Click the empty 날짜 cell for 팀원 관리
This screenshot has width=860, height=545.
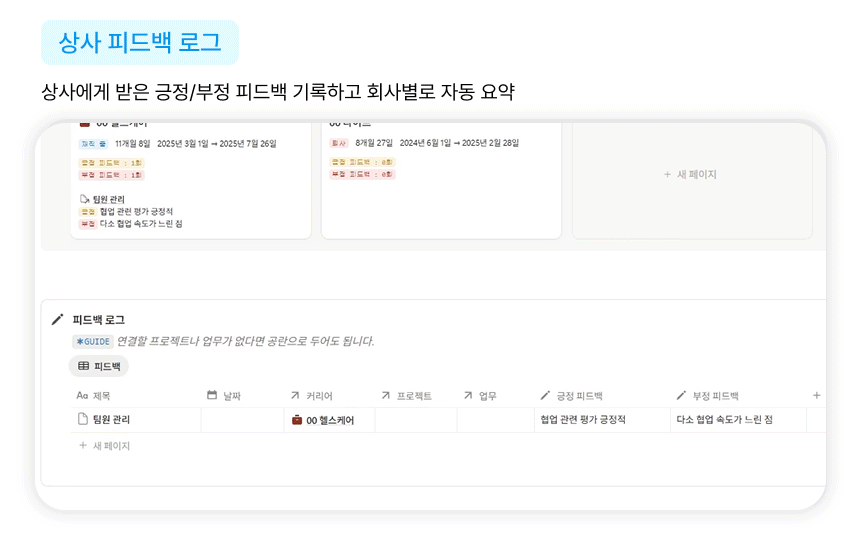tap(241, 420)
